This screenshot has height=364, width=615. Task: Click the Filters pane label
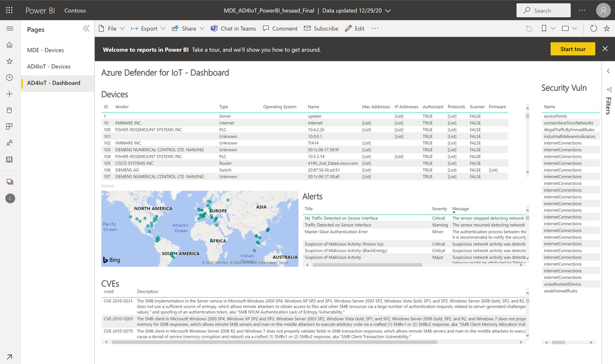(608, 105)
